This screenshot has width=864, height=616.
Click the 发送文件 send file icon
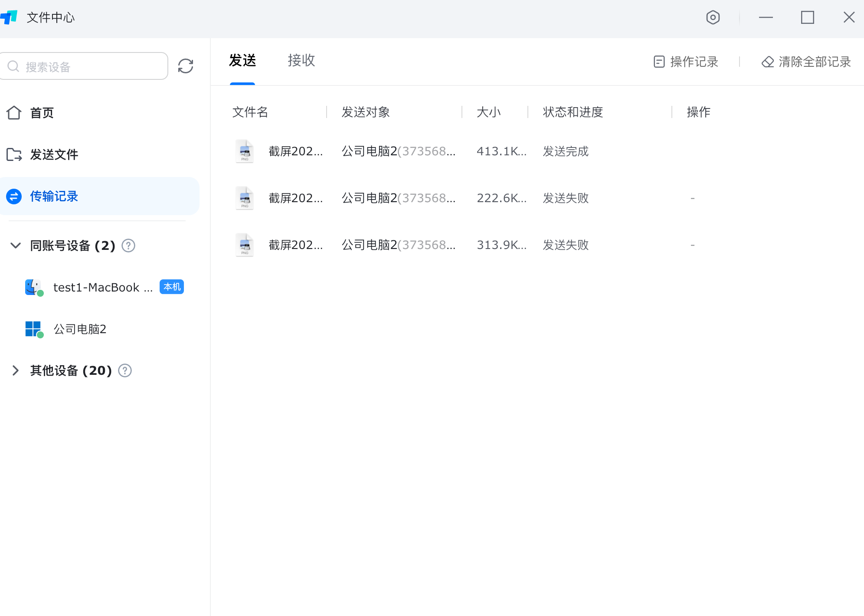coord(14,154)
